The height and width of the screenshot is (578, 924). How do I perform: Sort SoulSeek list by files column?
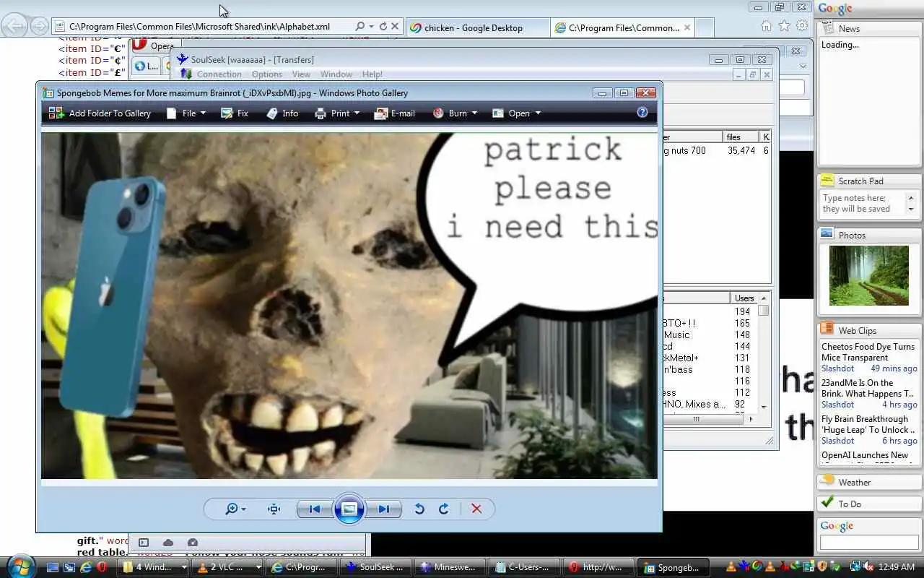[741, 137]
